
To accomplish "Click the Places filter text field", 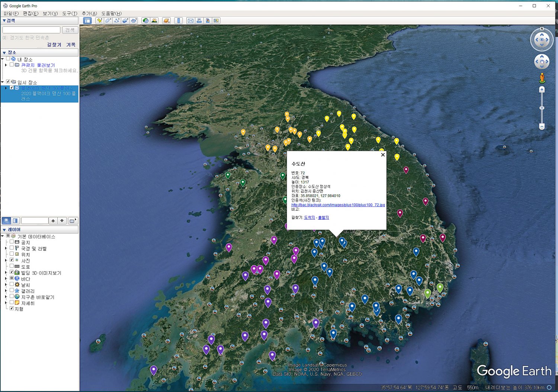I will [x=35, y=221].
